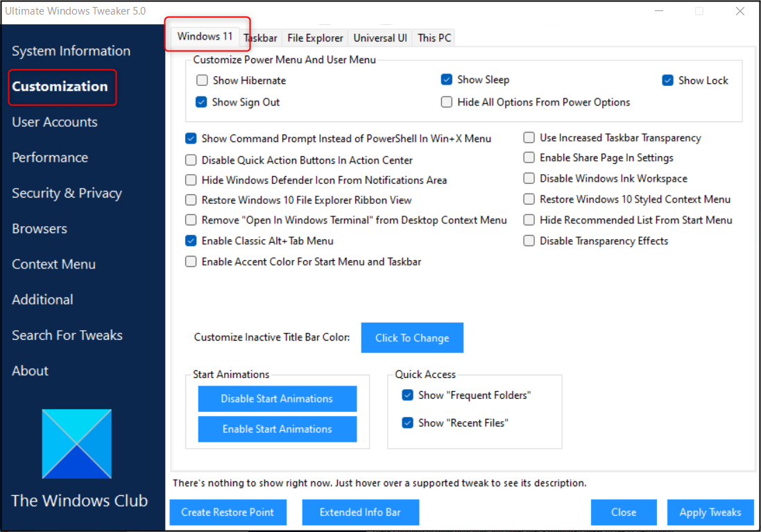Uncheck Show Sign Out
761x532 pixels.
201,102
